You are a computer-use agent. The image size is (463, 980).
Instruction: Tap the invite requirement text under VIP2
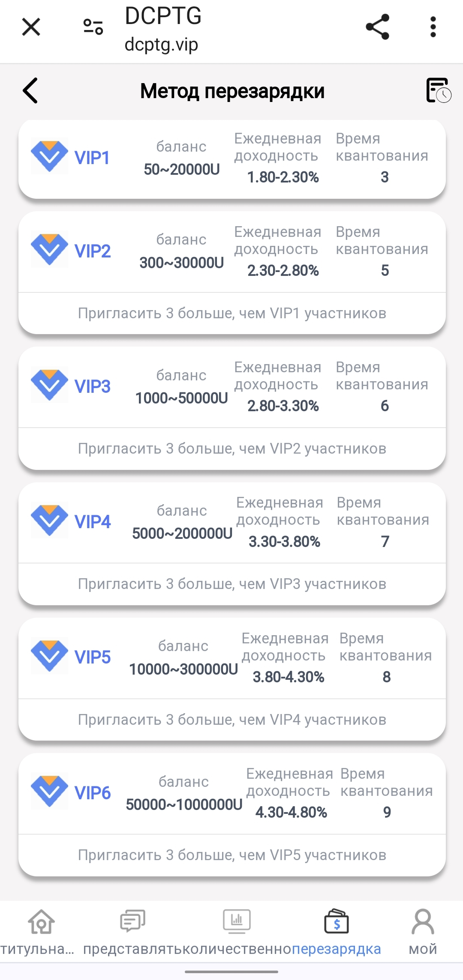232,314
